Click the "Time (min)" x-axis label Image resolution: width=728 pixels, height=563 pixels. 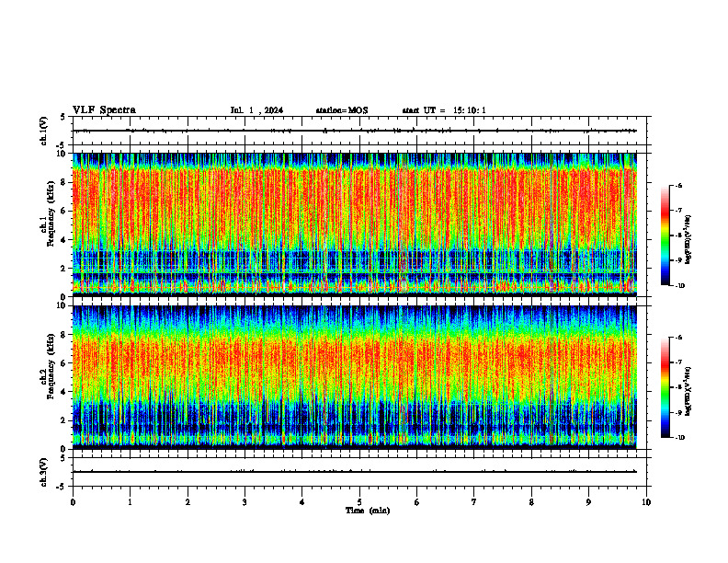click(368, 511)
